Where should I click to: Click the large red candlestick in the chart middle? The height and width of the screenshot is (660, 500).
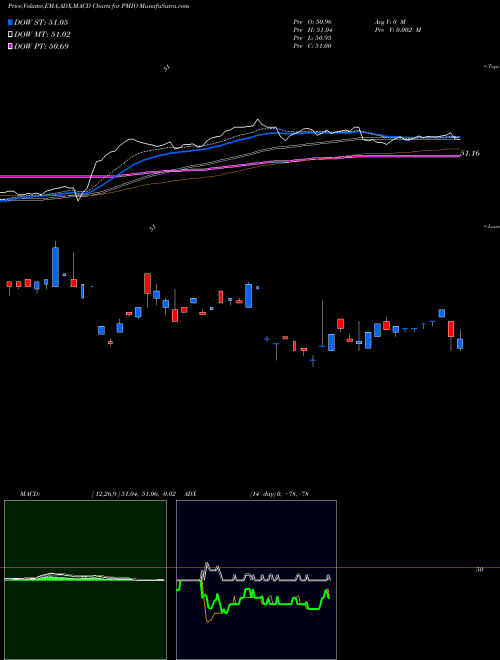tap(147, 283)
